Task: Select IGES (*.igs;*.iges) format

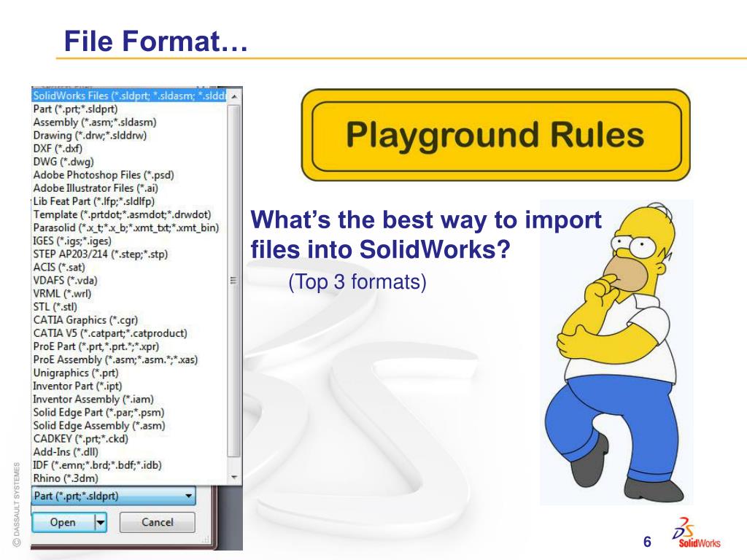Action: 130,241
